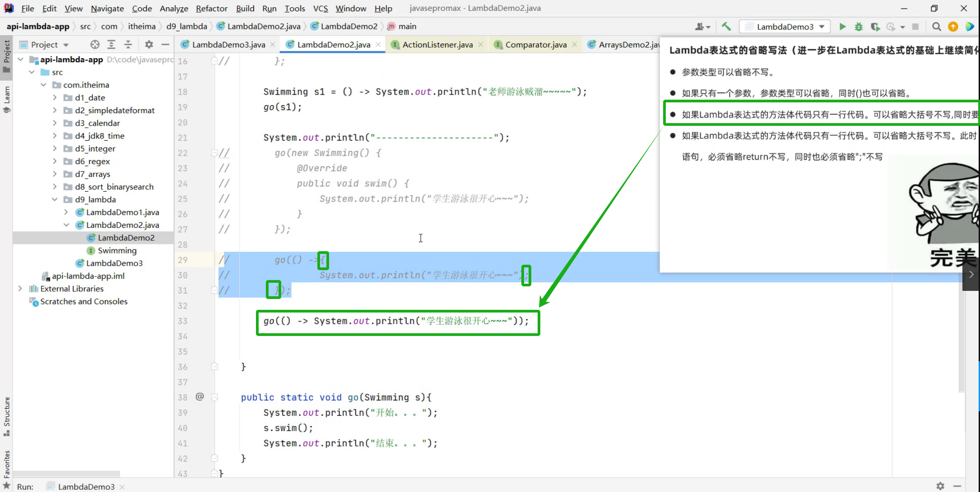Screen dimensions: 980x492
Task: Toggle fold marker at line 22
Action: coord(214,153)
